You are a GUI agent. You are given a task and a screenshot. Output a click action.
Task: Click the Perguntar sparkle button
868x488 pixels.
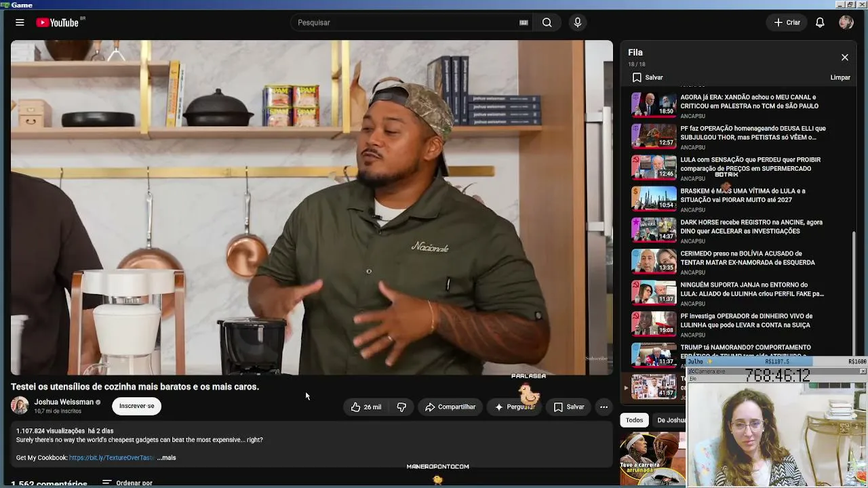[x=514, y=407]
